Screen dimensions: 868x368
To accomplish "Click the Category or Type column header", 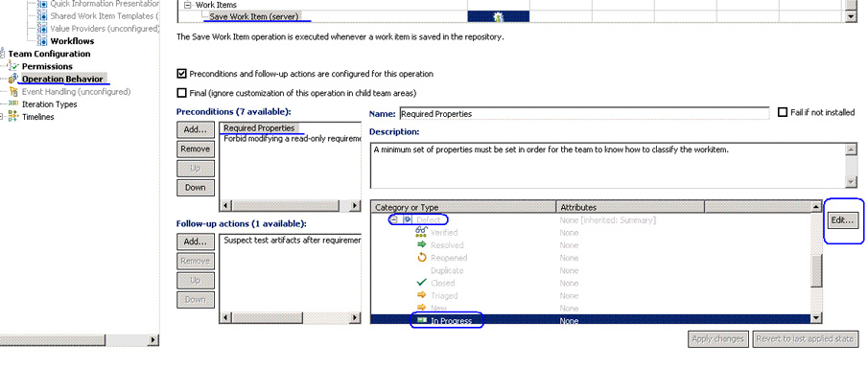I will (x=463, y=207).
